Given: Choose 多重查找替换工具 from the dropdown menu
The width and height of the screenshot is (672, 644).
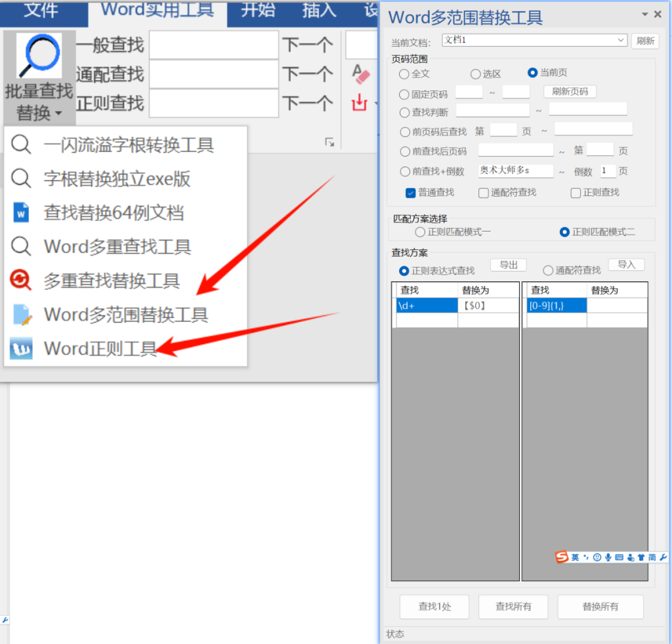Looking at the screenshot, I should pyautogui.click(x=125, y=281).
